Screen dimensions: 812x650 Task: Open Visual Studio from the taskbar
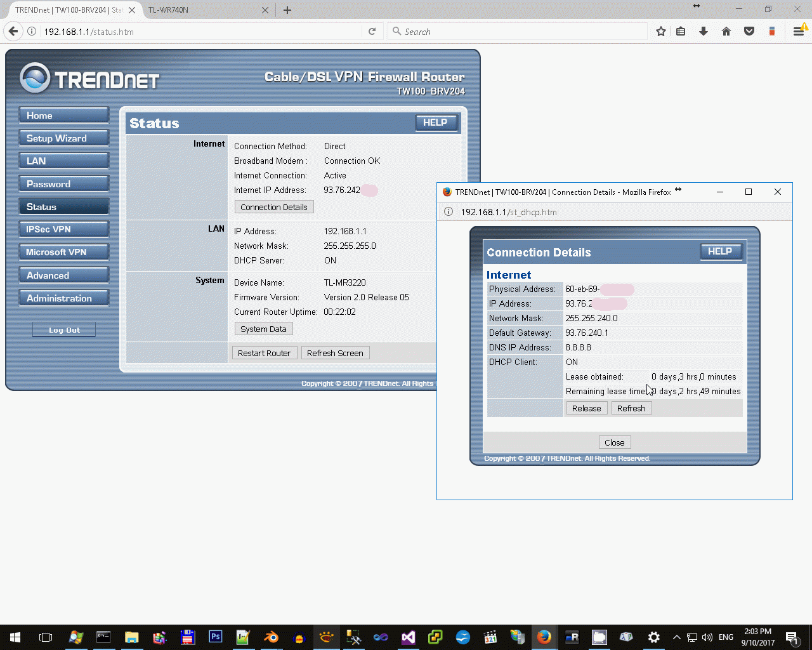pos(409,637)
